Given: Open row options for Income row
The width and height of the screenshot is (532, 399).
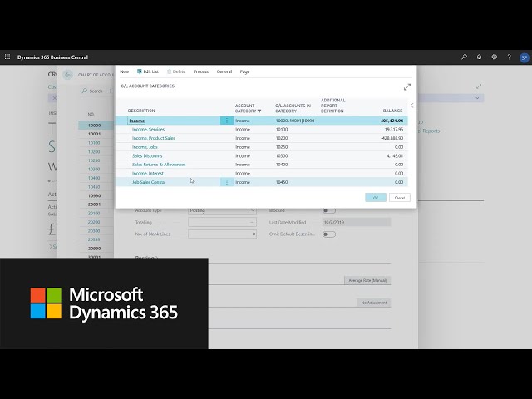Looking at the screenshot, I should [x=226, y=121].
